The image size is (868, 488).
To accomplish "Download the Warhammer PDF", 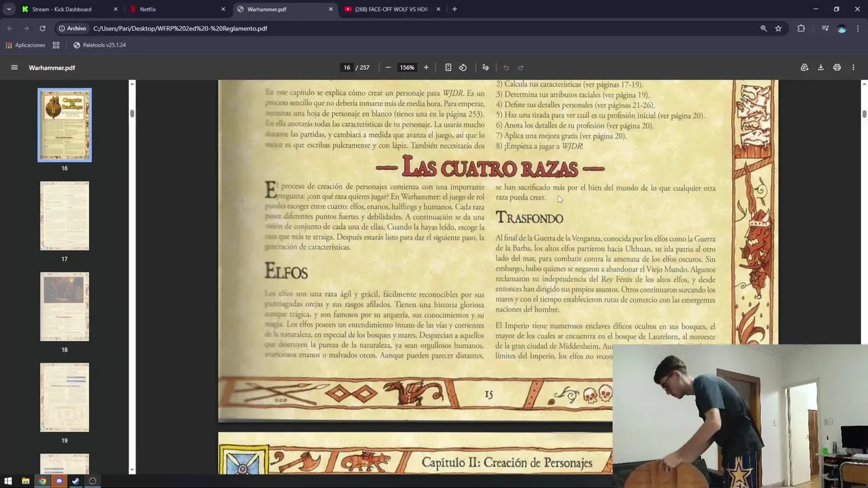I will (821, 68).
